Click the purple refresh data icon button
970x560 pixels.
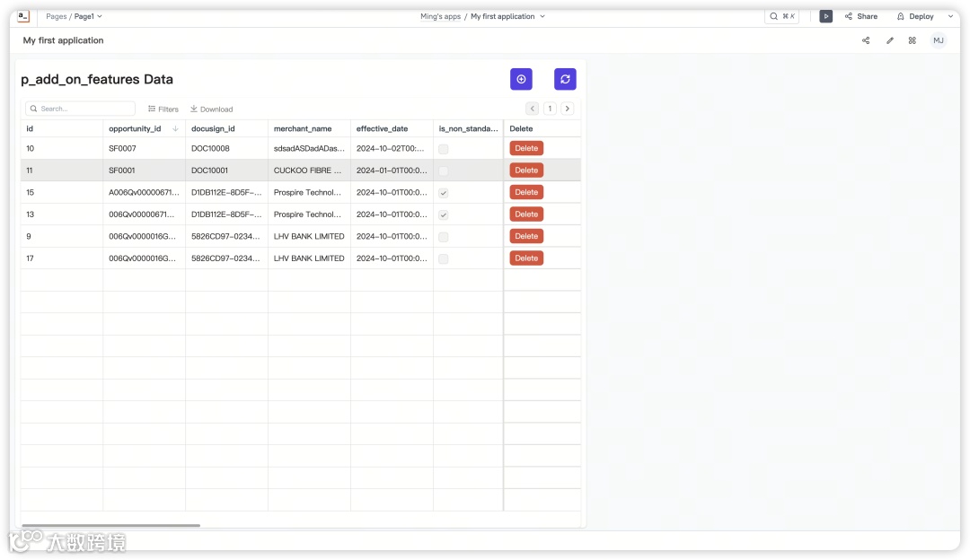(x=566, y=79)
